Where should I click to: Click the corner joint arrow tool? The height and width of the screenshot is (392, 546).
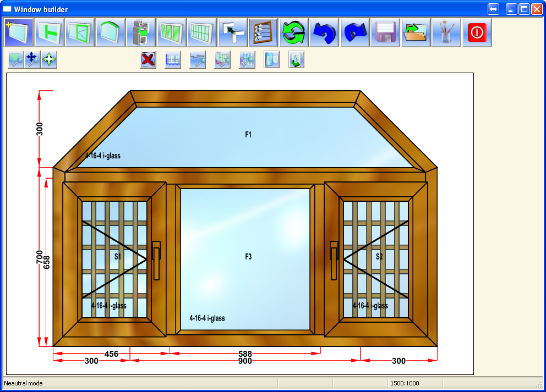233,33
